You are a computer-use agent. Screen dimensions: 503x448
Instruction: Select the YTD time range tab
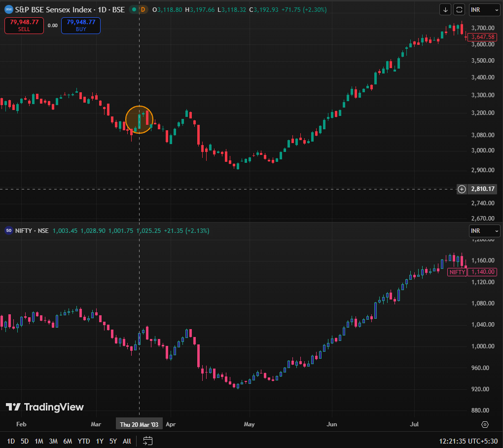click(x=84, y=441)
